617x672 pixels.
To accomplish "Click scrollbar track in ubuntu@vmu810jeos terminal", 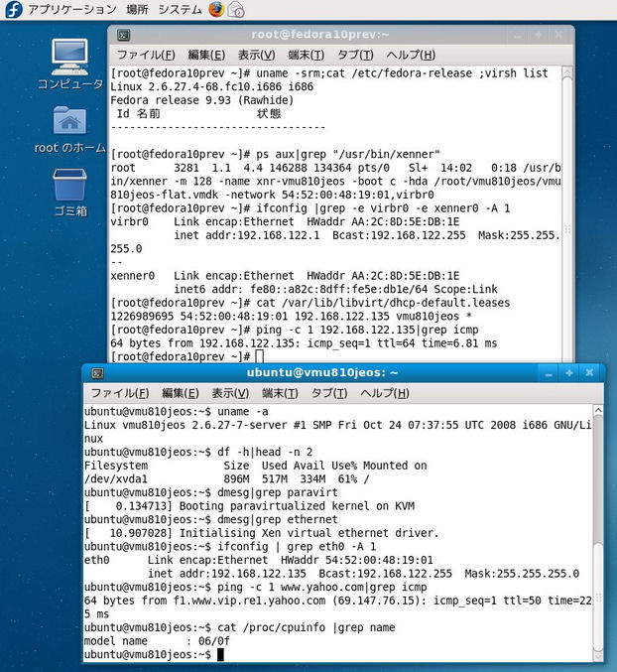I will coord(598,531).
